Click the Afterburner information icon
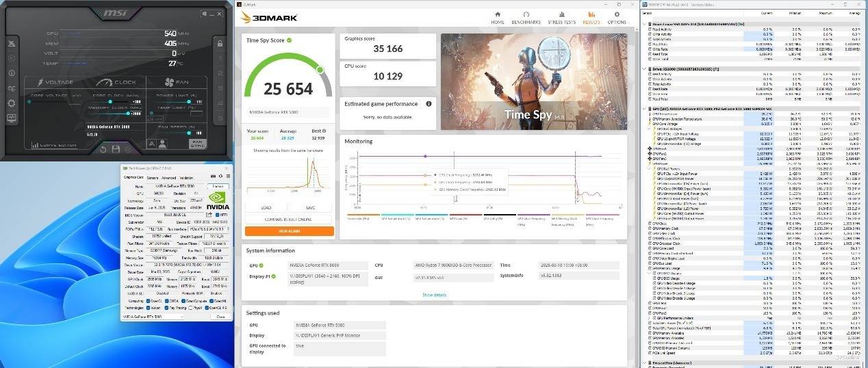Viewport: 868px width, 368px height. (x=12, y=73)
